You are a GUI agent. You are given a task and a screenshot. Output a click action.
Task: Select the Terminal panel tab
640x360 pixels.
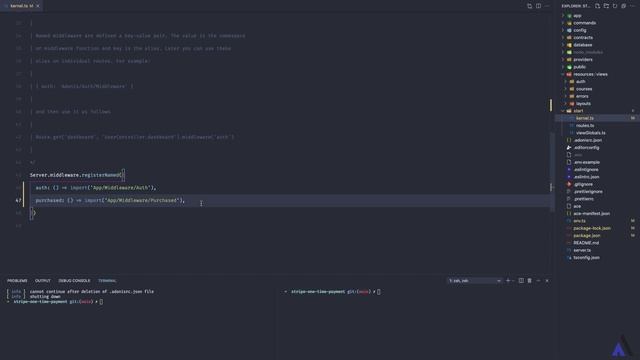tap(107, 281)
